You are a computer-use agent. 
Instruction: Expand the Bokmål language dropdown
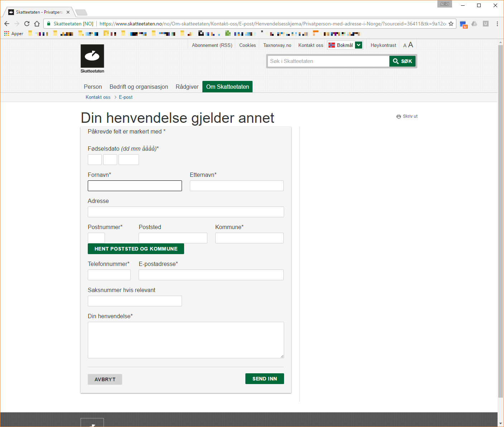(359, 45)
